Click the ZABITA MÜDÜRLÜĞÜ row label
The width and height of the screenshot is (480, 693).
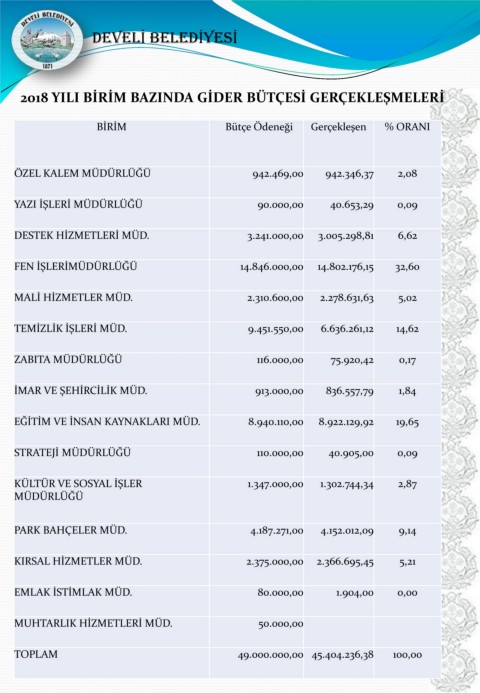point(68,359)
